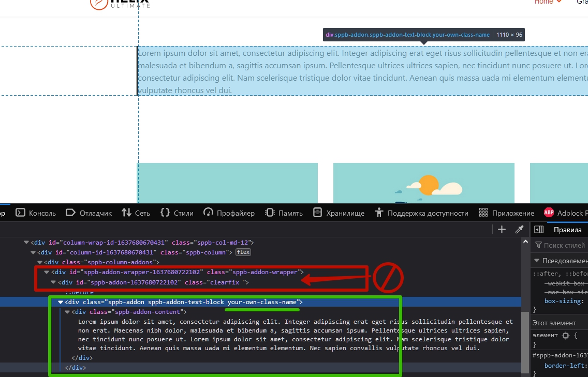Screen dimensions: 588x377
Task: Switch to the Отладчик (Debugger) tab
Action: point(89,213)
